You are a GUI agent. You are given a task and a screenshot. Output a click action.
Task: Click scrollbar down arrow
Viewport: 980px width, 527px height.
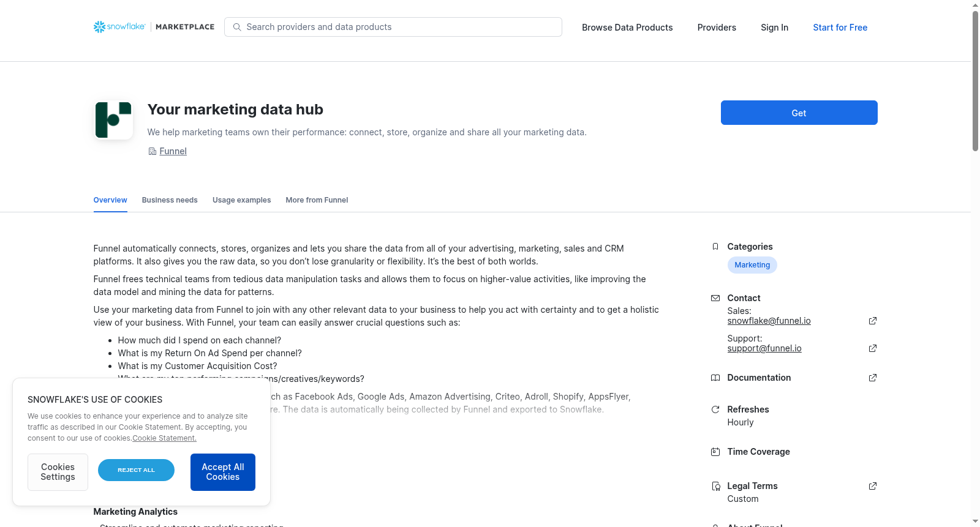coord(975,521)
